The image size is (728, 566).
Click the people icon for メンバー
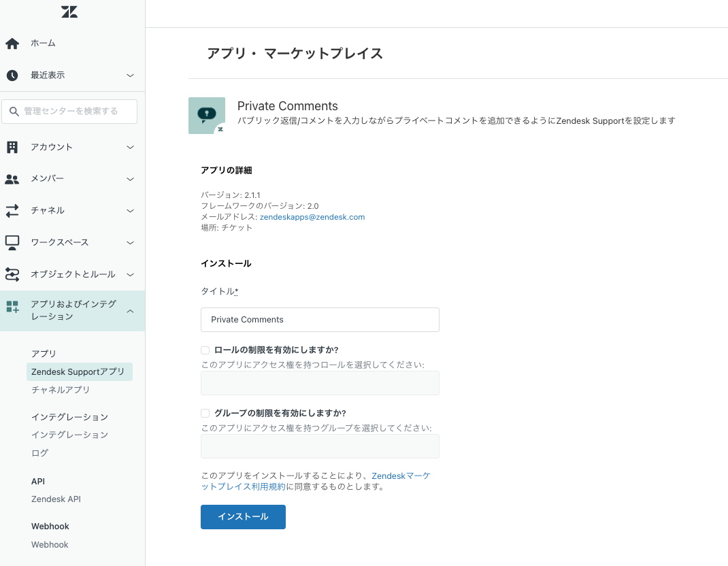pyautogui.click(x=12, y=179)
